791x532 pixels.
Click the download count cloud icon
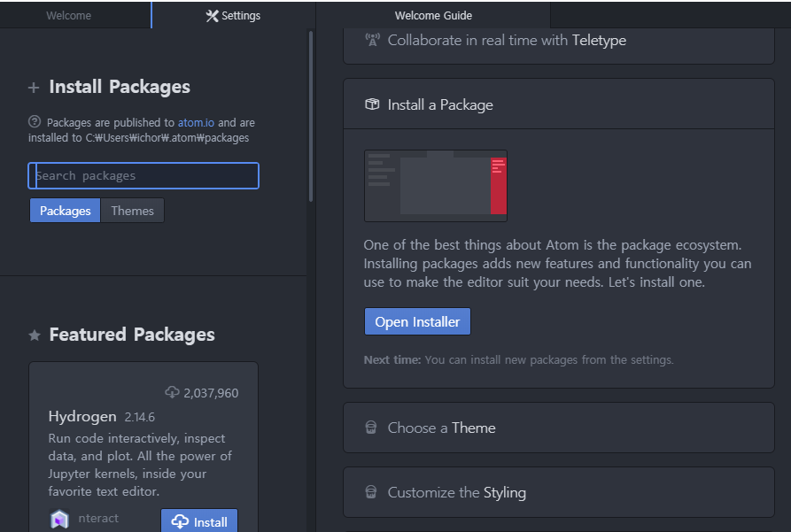tap(172, 392)
